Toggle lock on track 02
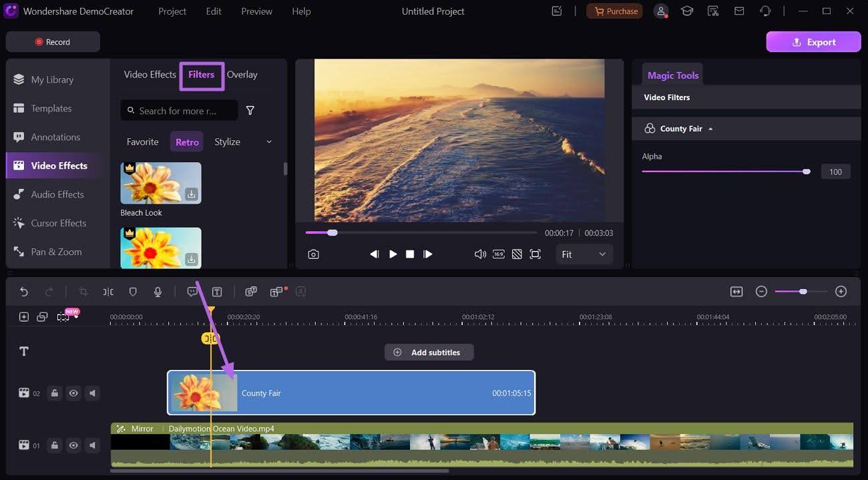The width and height of the screenshot is (868, 480). tap(55, 393)
